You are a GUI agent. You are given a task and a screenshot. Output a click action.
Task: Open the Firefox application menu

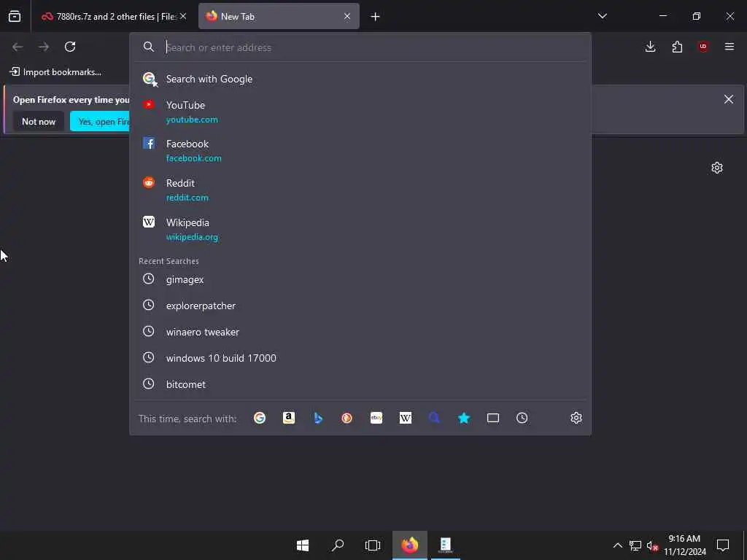729,47
